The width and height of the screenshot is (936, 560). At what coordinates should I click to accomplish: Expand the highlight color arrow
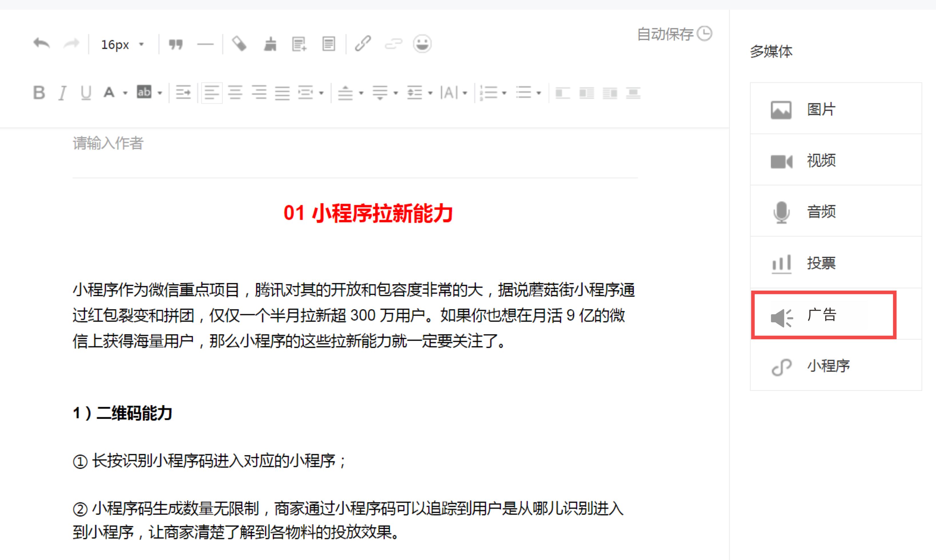pos(160,93)
